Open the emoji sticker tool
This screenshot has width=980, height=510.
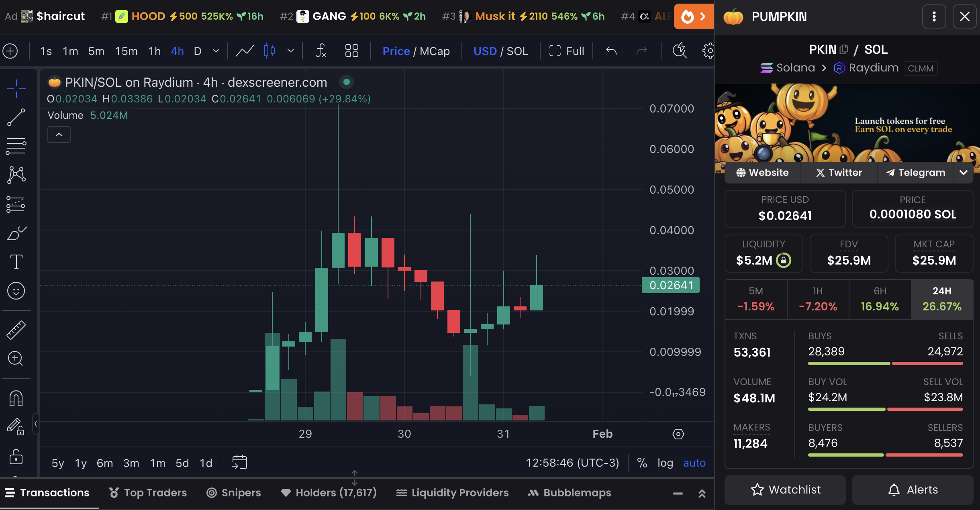(x=16, y=291)
